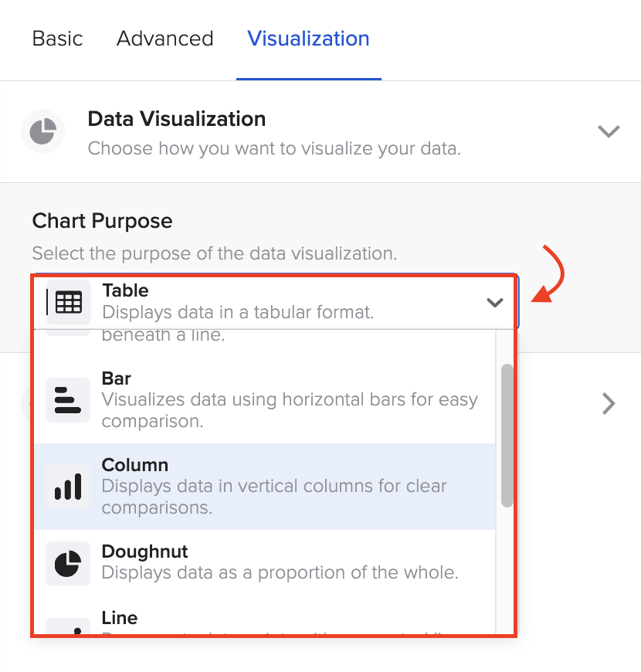This screenshot has width=641, height=672.
Task: Click the right-facing chevron arrow
Action: click(x=609, y=403)
